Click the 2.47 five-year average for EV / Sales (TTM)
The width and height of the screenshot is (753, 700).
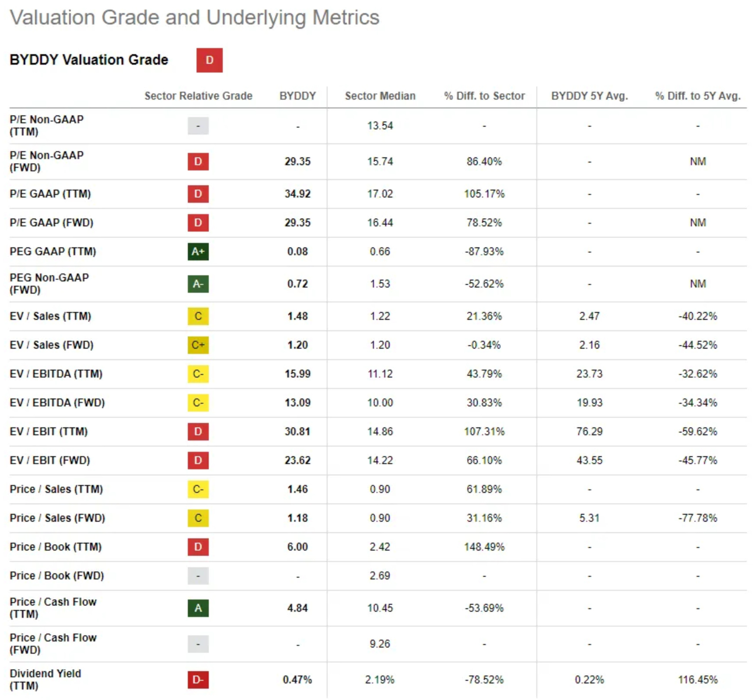coord(589,316)
